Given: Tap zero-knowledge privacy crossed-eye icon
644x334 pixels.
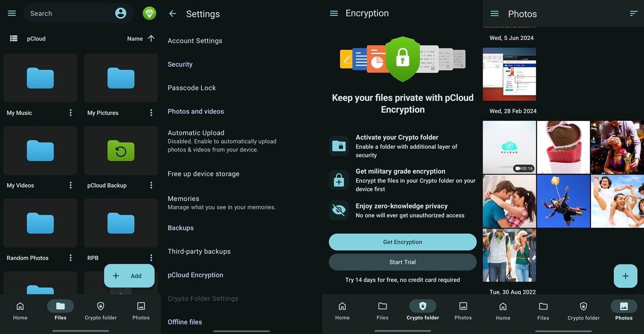Looking at the screenshot, I should click(x=339, y=210).
